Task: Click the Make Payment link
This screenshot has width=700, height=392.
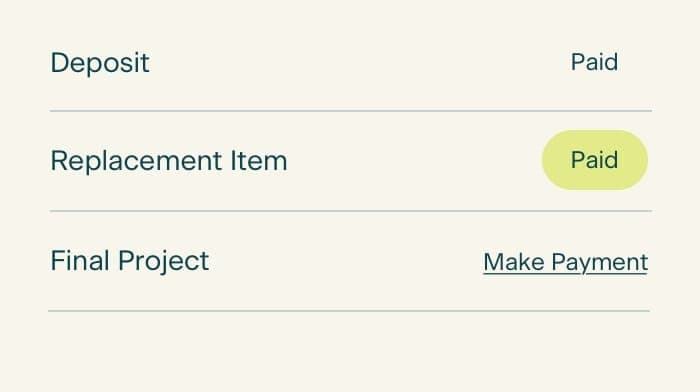Action: [565, 262]
